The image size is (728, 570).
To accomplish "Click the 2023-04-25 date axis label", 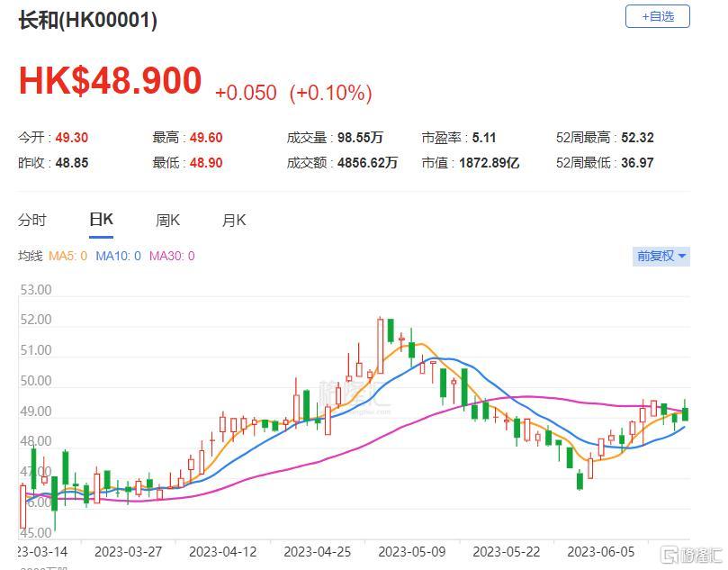I will point(318,552).
